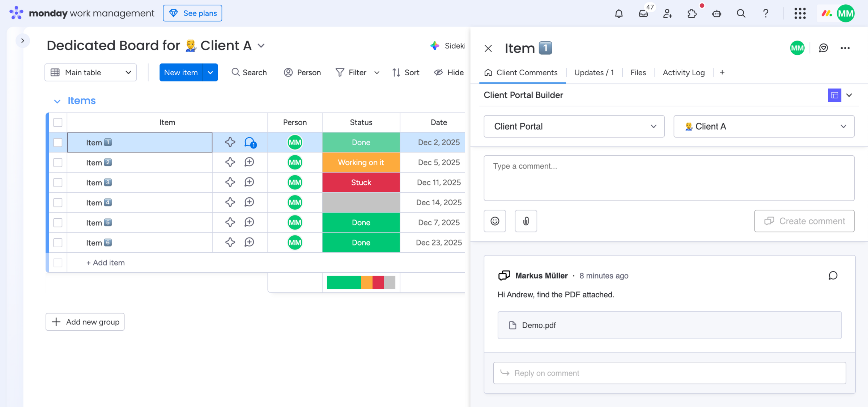Click the emoji picker in comment box
Image resolution: width=868 pixels, height=407 pixels.
495,221
